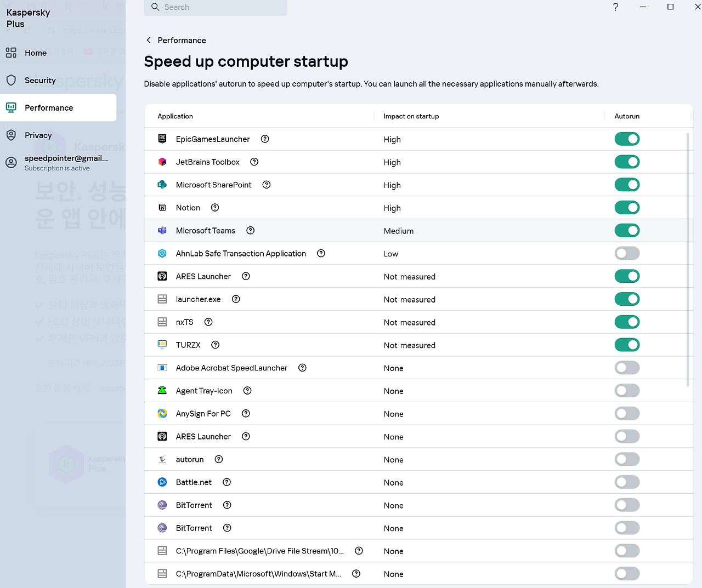Screen dimensions: 702x588
Task: Click the Notion app icon
Action: [162, 208]
